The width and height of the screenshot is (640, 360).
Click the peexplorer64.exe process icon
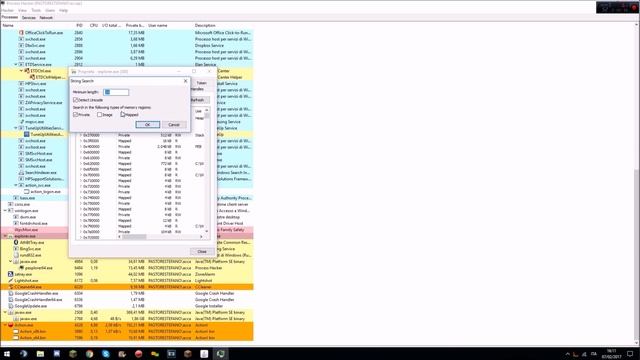point(21,268)
